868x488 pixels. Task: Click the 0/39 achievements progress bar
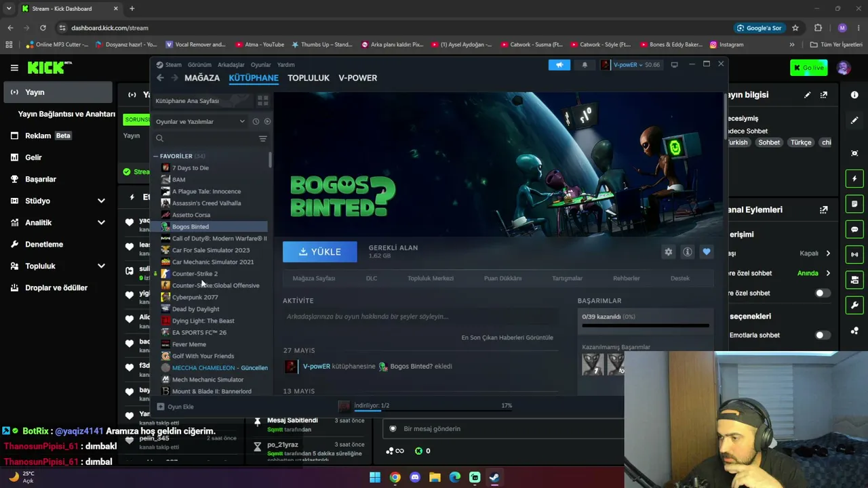click(x=645, y=326)
